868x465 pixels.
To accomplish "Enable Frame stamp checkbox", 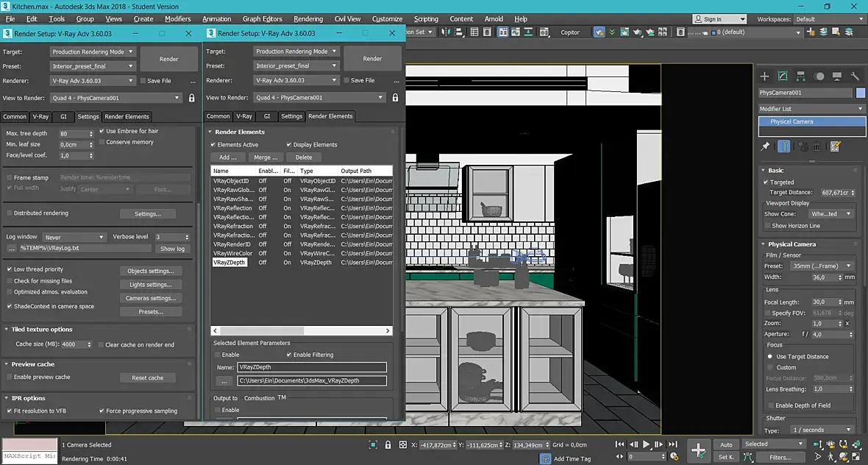I will [10, 177].
